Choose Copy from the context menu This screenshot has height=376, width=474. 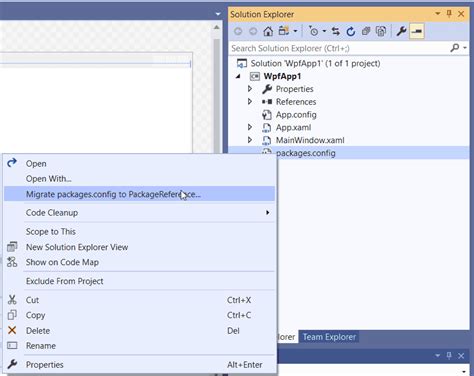click(x=139, y=315)
